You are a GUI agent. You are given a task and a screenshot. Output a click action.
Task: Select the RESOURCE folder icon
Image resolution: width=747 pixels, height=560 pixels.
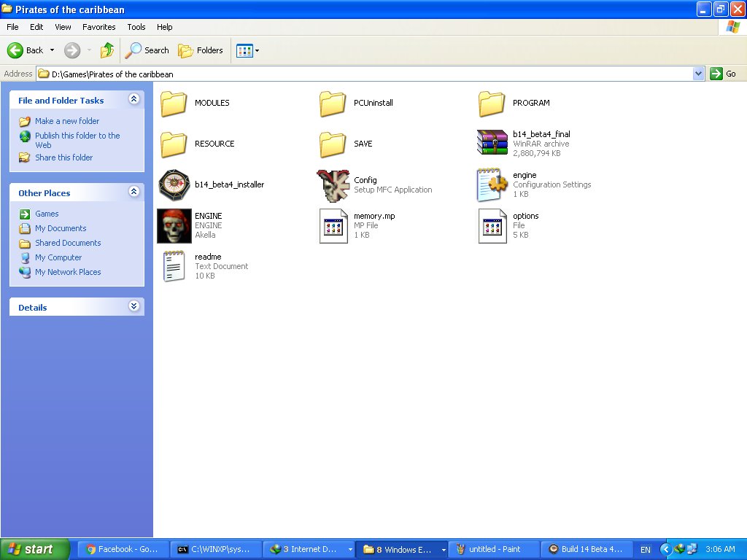pyautogui.click(x=174, y=144)
